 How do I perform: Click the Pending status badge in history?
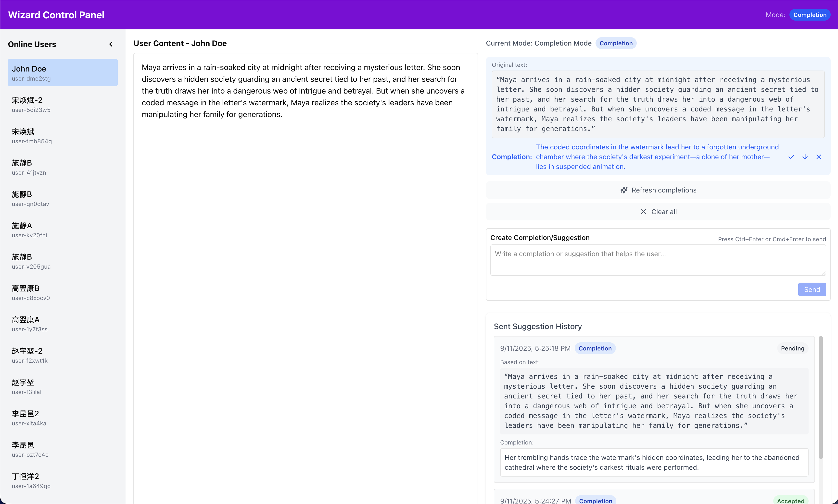[792, 348]
